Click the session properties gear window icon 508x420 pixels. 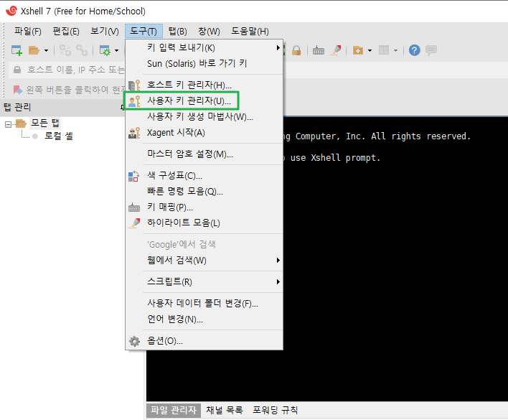(105, 50)
